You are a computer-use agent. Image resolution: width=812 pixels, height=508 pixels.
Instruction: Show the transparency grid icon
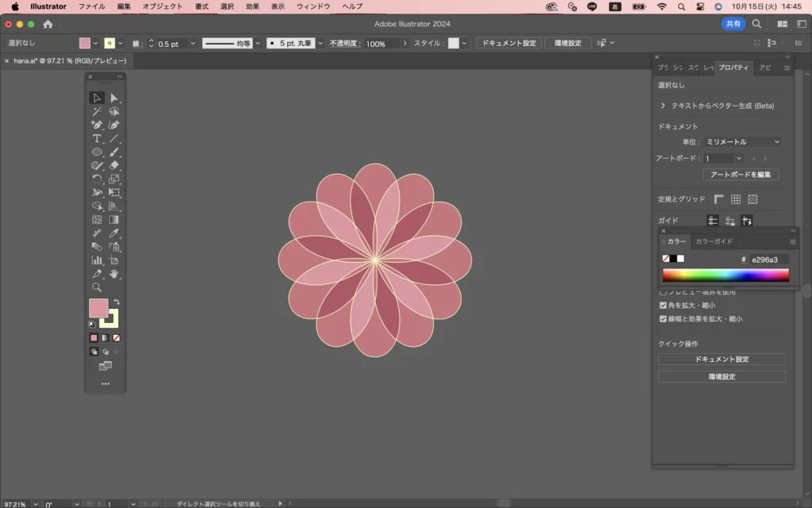click(753, 199)
